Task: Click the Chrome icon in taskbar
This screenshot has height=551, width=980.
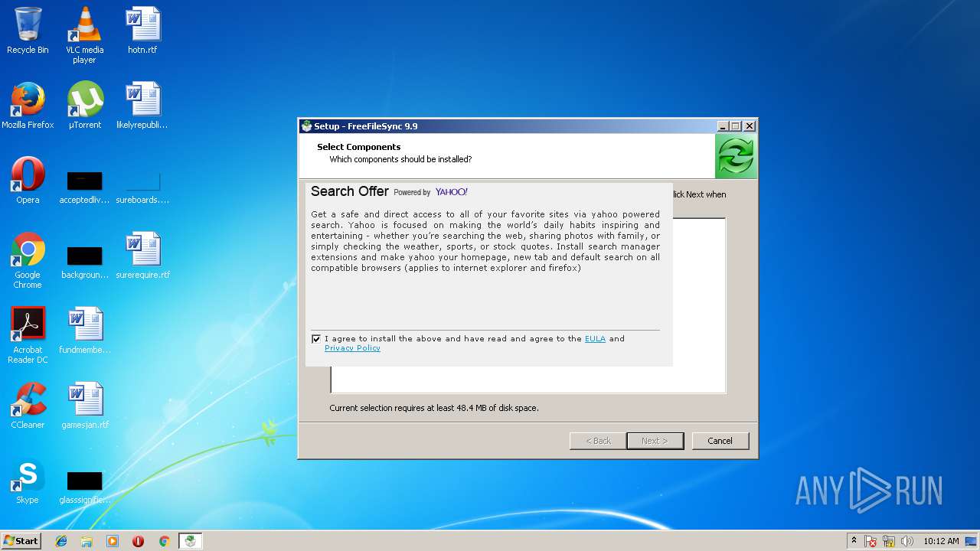Action: pyautogui.click(x=164, y=541)
